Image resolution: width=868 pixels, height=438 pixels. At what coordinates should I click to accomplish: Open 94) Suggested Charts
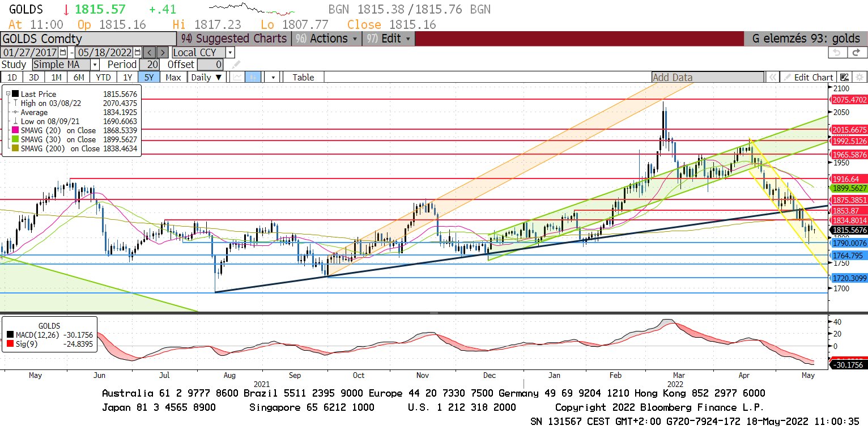pos(234,39)
